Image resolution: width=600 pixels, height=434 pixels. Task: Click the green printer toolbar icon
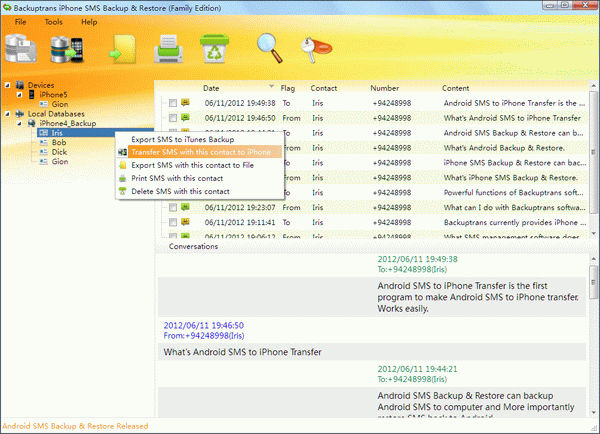tap(168, 49)
